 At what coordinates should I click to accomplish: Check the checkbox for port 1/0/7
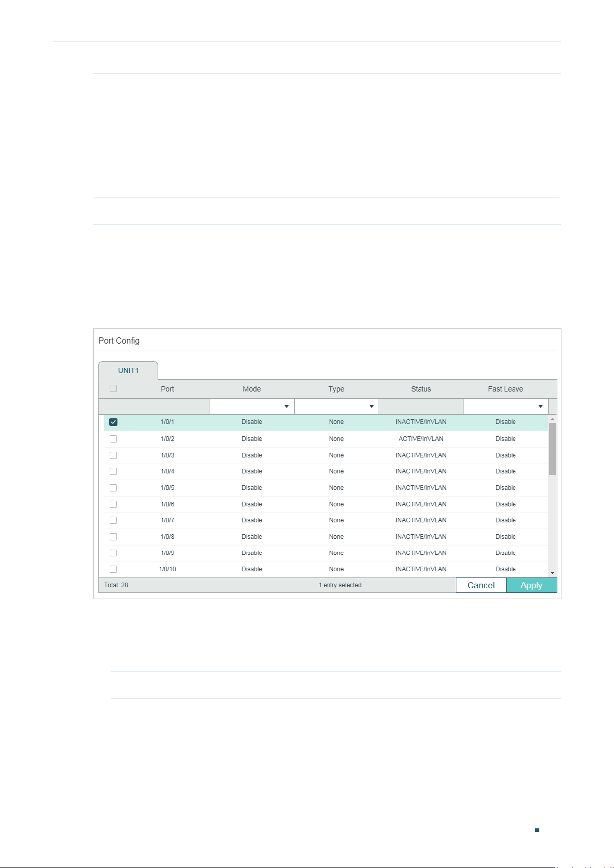tap(113, 520)
